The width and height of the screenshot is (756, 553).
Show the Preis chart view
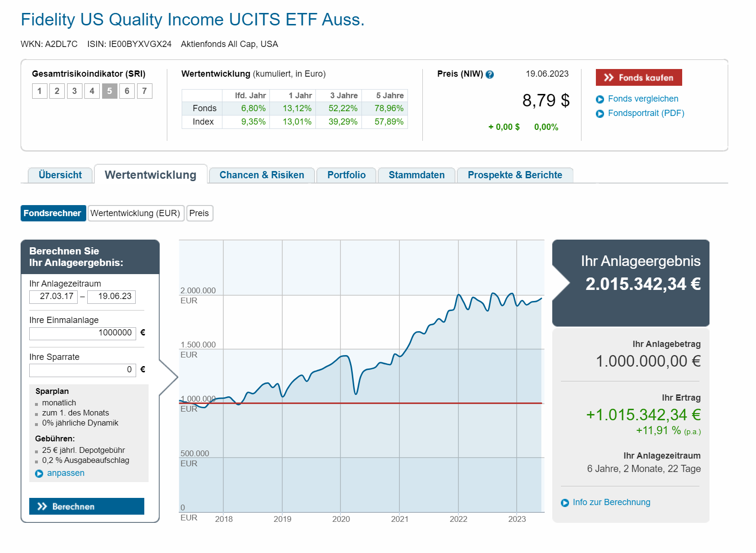[x=199, y=213]
